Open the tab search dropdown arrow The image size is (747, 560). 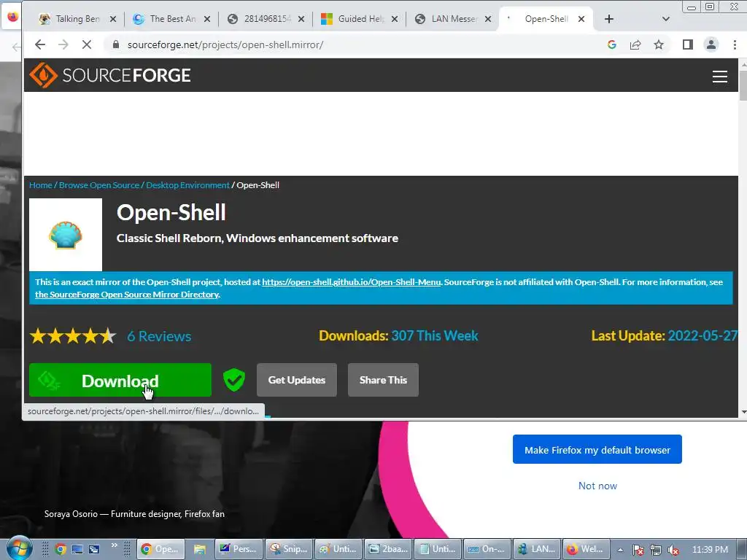click(665, 19)
